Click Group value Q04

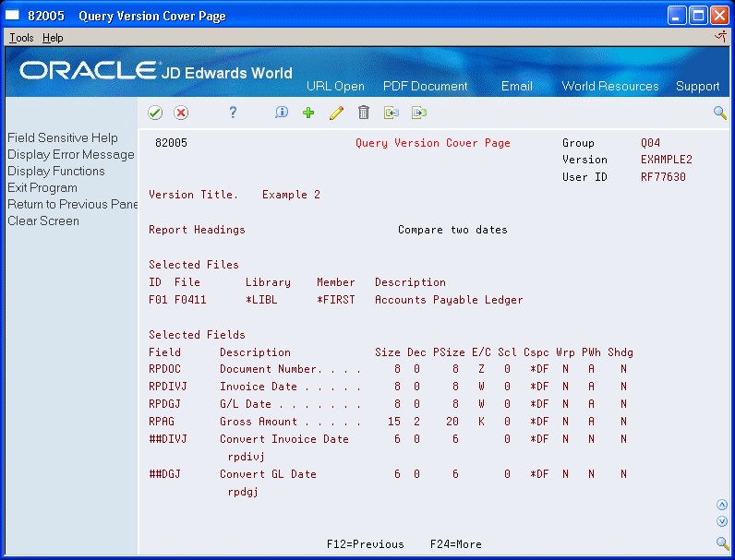[x=650, y=143]
